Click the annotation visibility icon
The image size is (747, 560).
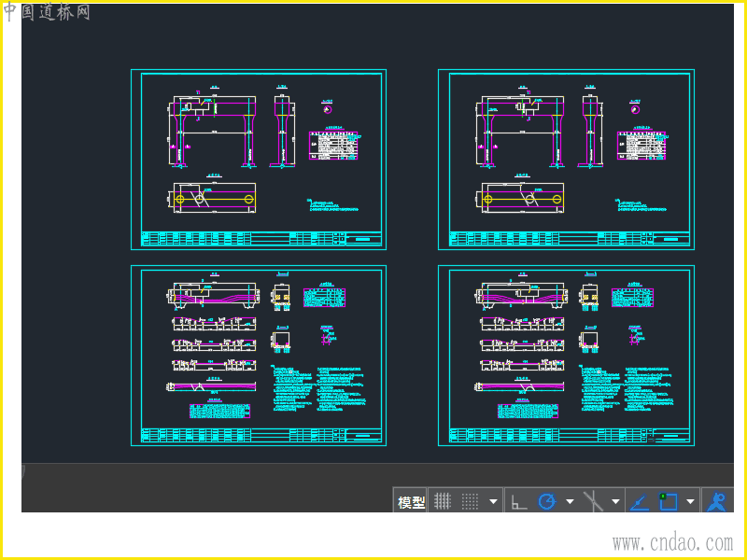point(716,501)
